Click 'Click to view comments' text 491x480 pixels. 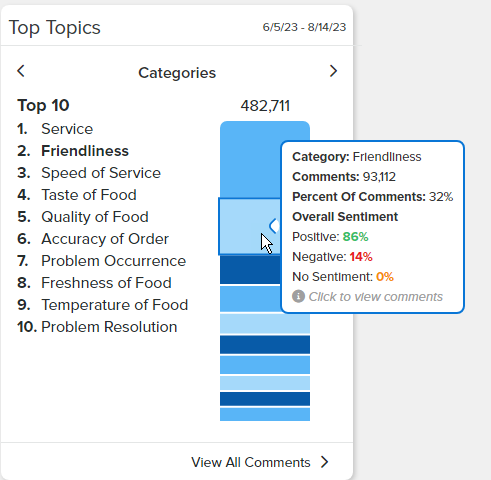375,297
